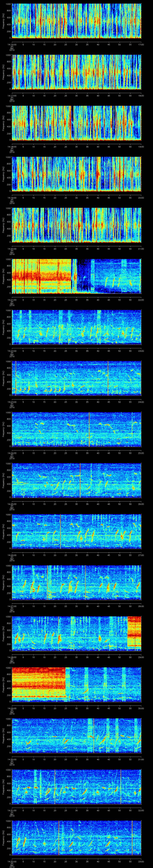153x868 pixels.
Task: Open the spectrogram panel starting at 14:22:00
Action: 77,327
